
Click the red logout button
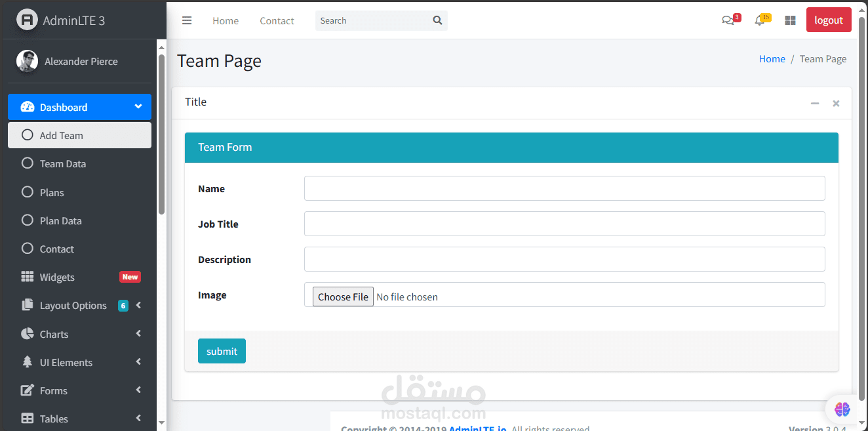tap(829, 20)
